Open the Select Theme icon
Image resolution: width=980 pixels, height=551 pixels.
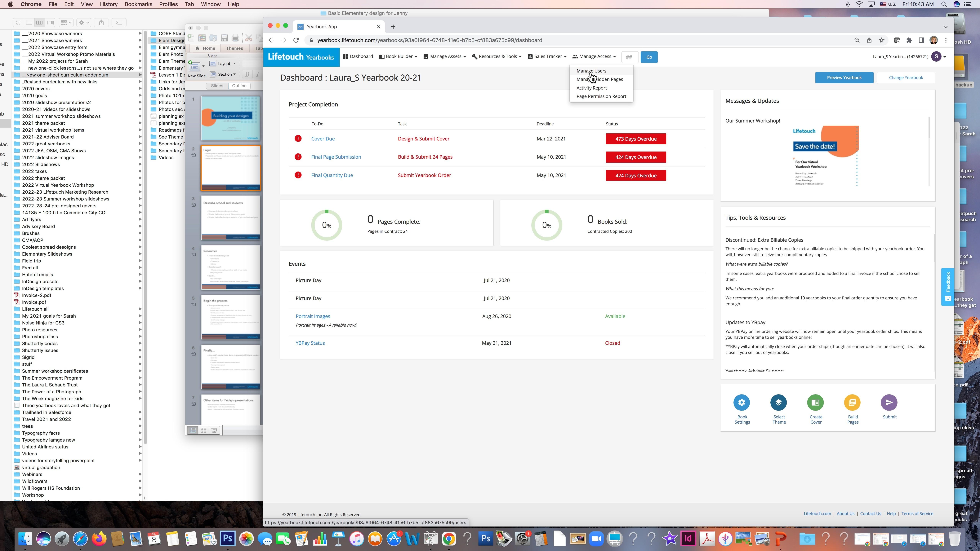coord(778,402)
